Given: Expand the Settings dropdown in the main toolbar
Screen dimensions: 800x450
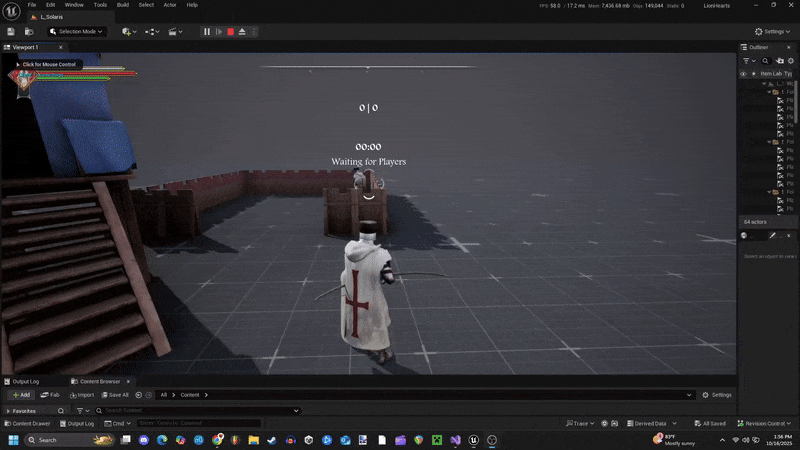Looking at the screenshot, I should tap(771, 31).
